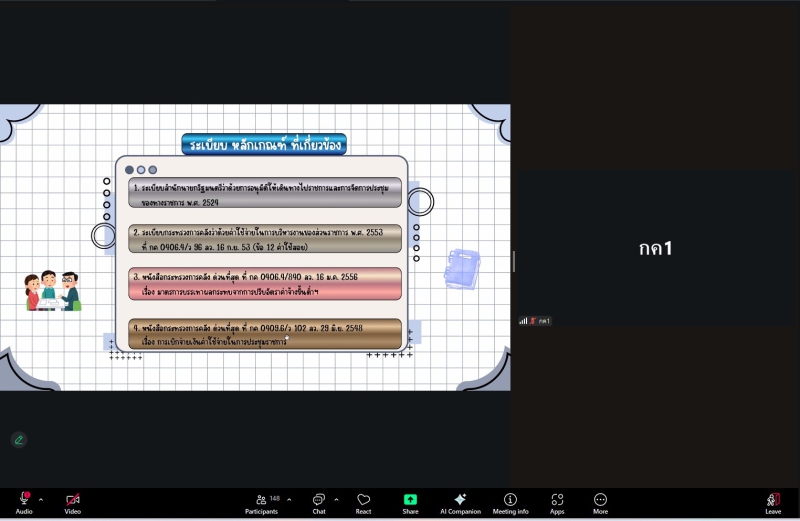This screenshot has width=800, height=521.
Task: Click the divider handle between shared screen and video
Action: (514, 261)
